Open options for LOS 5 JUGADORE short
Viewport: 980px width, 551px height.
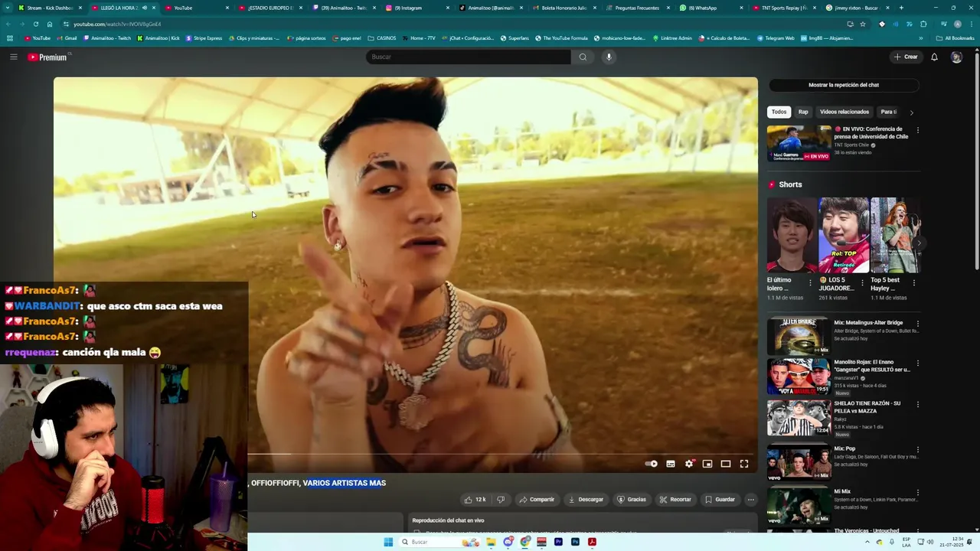click(x=862, y=282)
